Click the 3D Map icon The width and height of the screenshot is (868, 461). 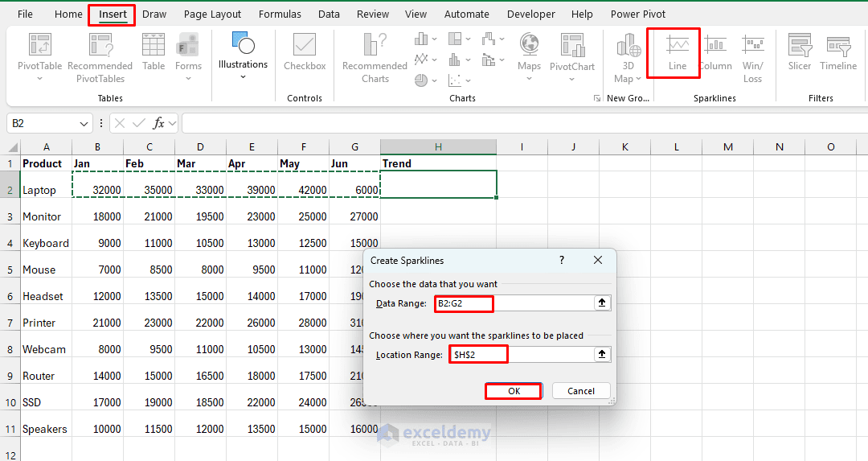[628, 45]
